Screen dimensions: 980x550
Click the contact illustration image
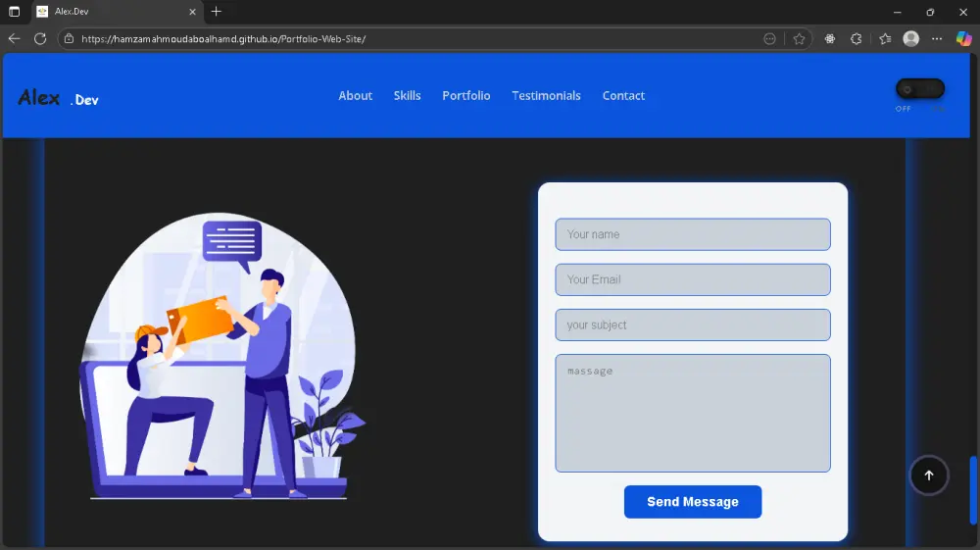tap(223, 356)
